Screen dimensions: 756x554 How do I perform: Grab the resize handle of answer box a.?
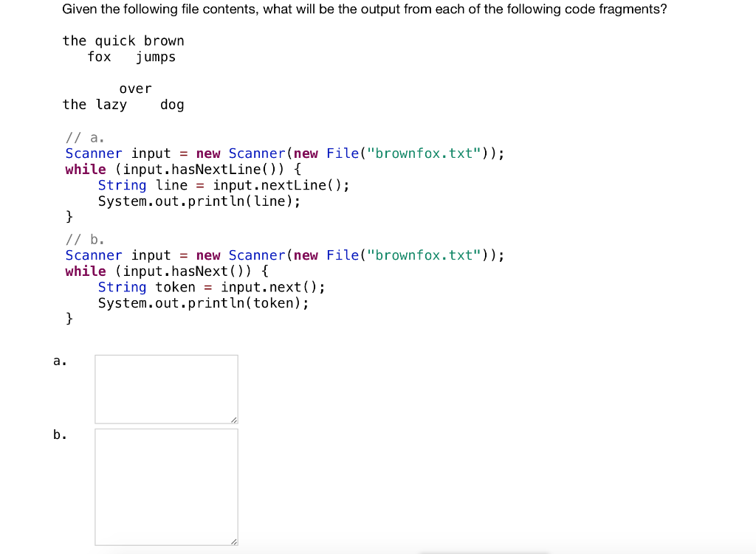click(234, 420)
